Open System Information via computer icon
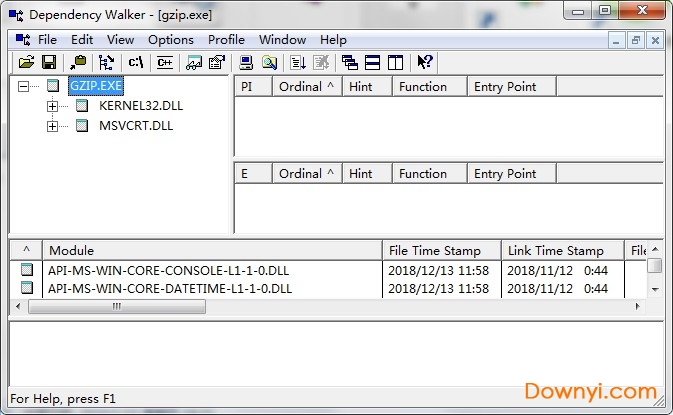Image resolution: width=673 pixels, height=415 pixels. [x=247, y=62]
